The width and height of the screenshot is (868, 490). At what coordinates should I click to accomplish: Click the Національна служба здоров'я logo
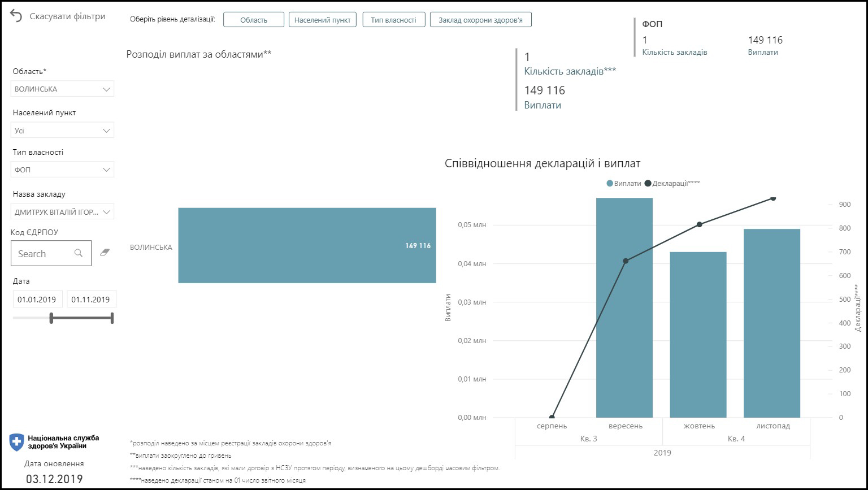[17, 442]
